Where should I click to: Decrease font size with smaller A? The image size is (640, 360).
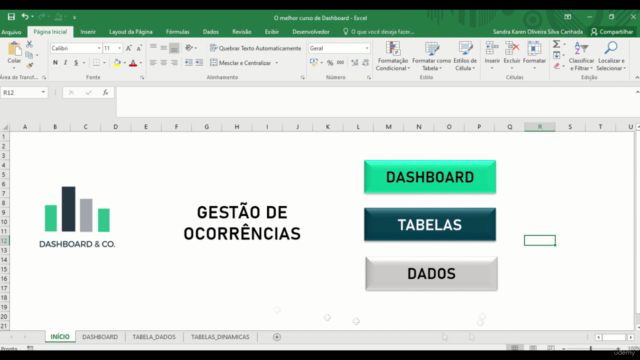[x=139, y=48]
